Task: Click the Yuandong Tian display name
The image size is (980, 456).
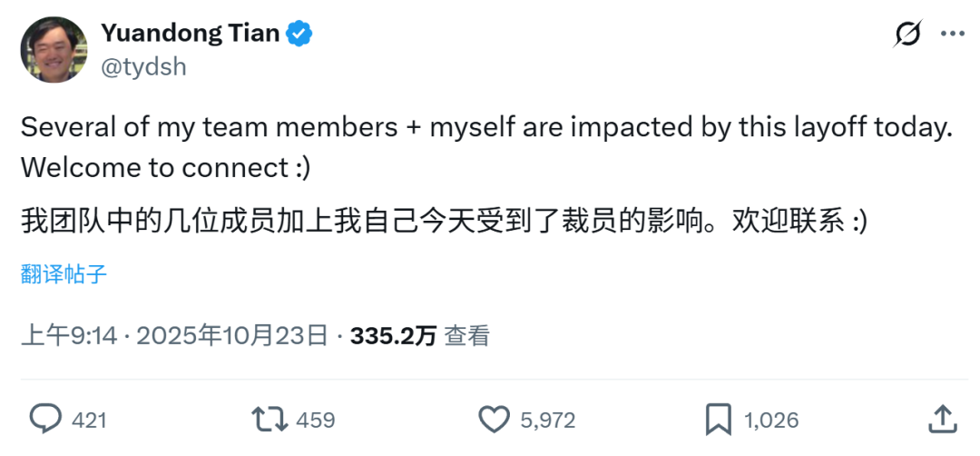Action: coord(190,34)
